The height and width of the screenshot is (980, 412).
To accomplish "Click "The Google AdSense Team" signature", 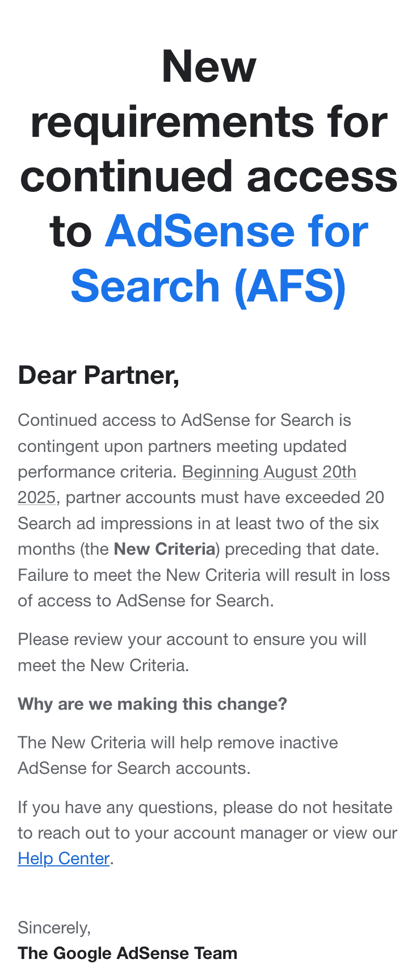I will 128,953.
